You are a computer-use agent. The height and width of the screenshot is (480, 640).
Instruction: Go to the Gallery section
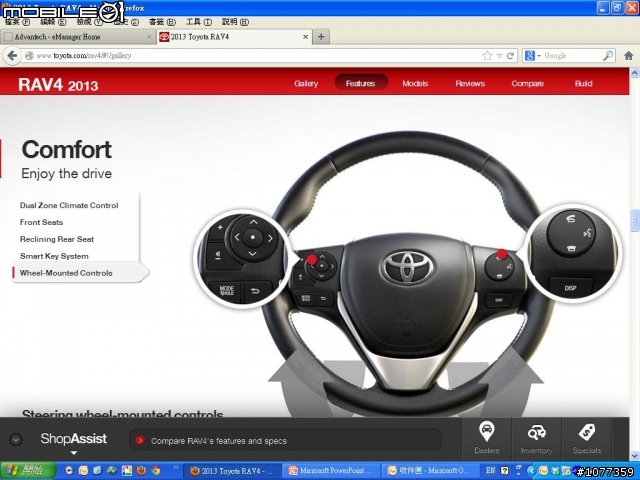(x=306, y=83)
